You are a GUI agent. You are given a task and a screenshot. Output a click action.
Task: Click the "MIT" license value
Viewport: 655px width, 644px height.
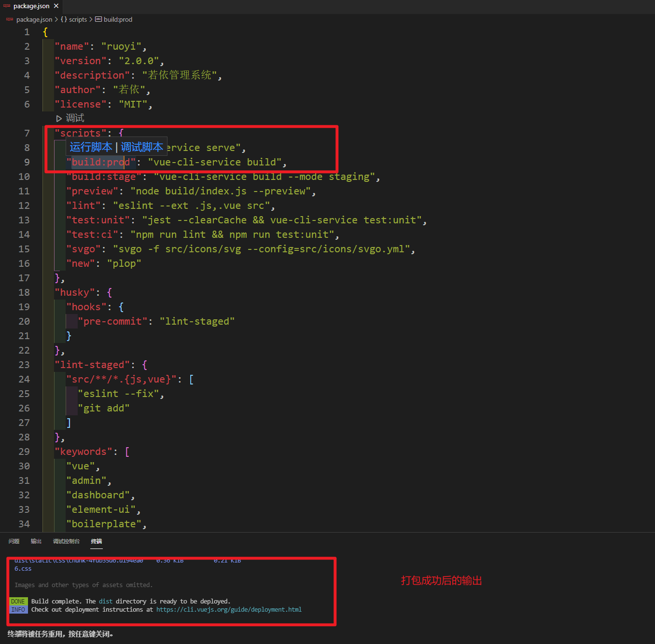click(133, 104)
